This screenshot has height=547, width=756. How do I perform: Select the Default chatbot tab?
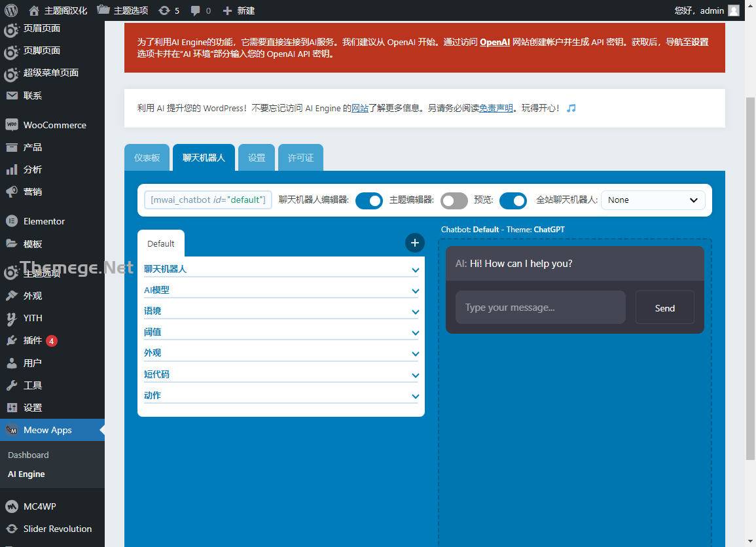[x=161, y=243]
